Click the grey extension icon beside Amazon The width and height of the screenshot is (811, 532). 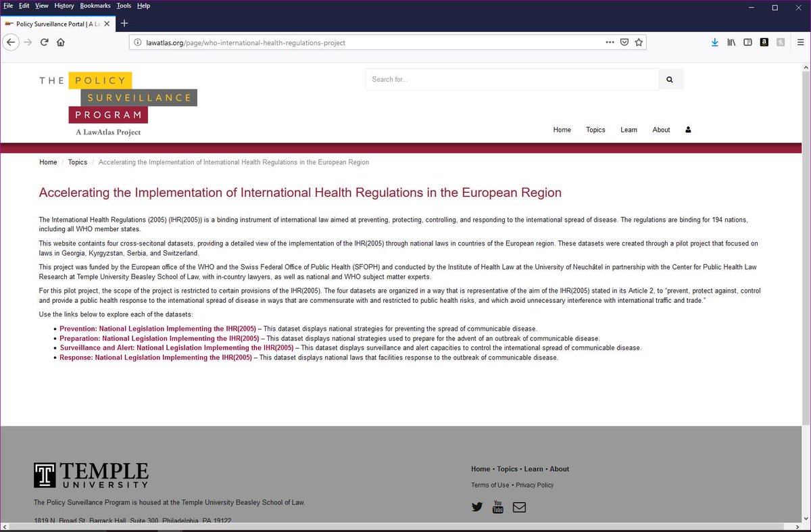(x=781, y=42)
